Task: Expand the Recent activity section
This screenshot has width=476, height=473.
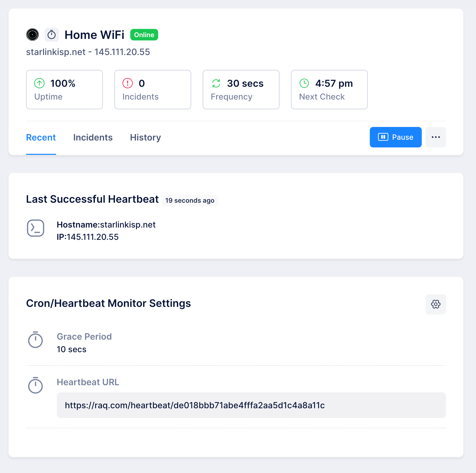Action: [41, 137]
